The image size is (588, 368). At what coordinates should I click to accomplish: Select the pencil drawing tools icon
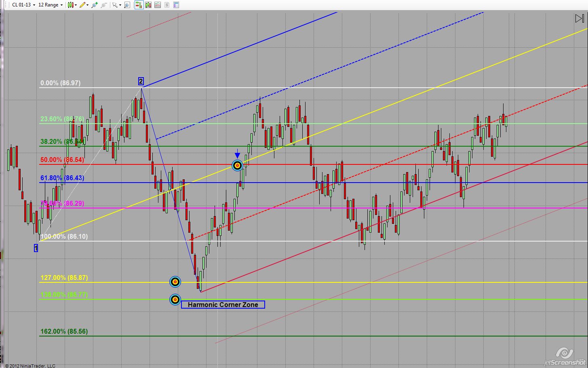point(82,5)
